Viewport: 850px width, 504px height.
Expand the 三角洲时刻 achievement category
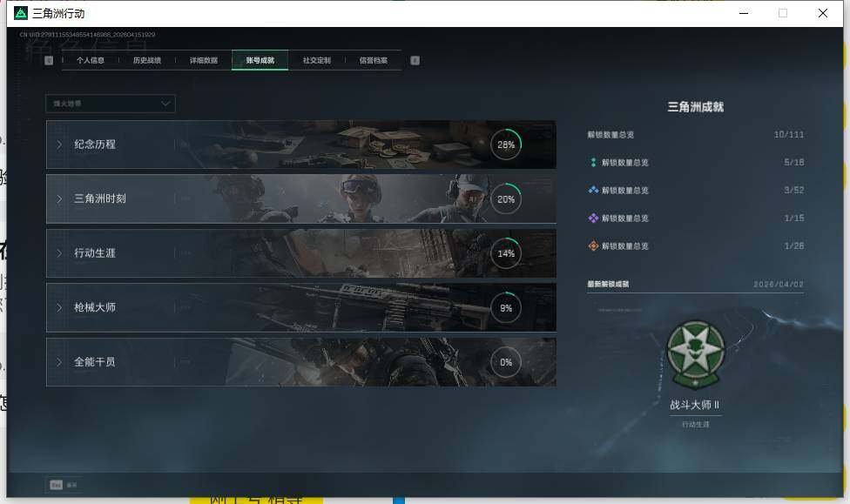pos(300,198)
